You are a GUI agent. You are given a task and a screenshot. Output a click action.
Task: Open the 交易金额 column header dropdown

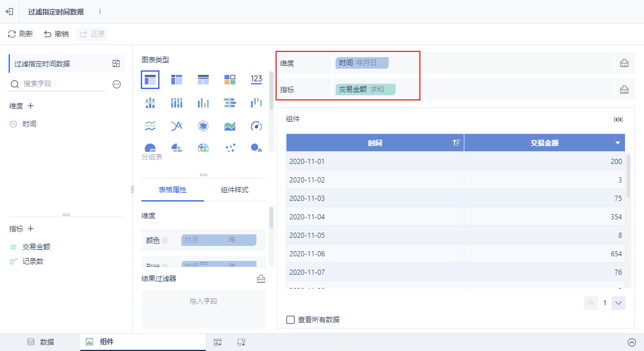pyautogui.click(x=617, y=143)
